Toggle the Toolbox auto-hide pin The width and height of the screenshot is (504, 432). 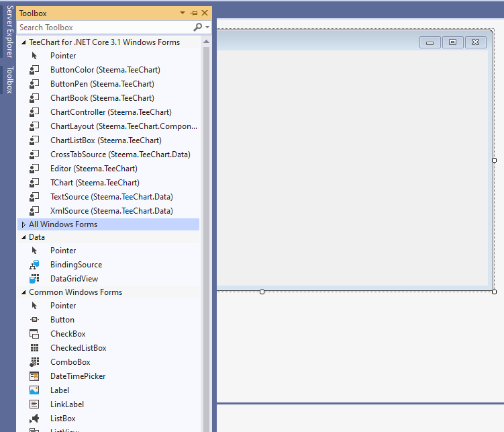[x=194, y=13]
